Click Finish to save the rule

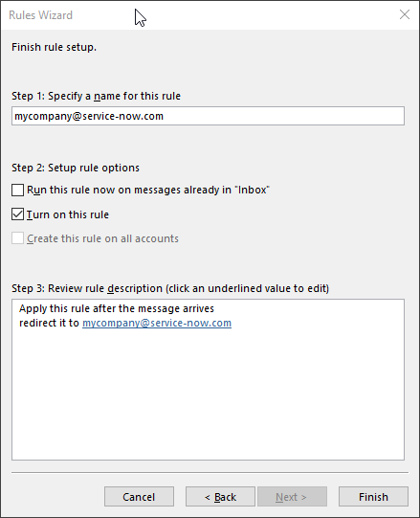tap(373, 497)
